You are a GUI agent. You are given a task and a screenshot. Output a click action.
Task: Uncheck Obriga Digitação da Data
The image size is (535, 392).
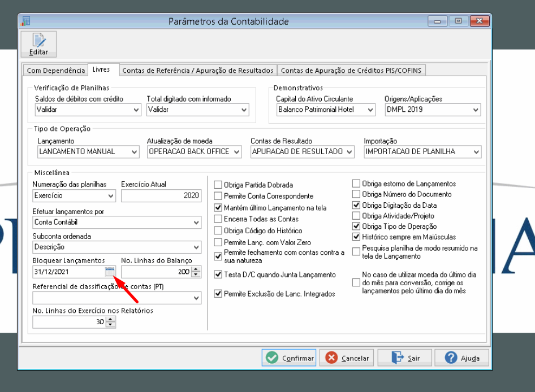point(356,205)
